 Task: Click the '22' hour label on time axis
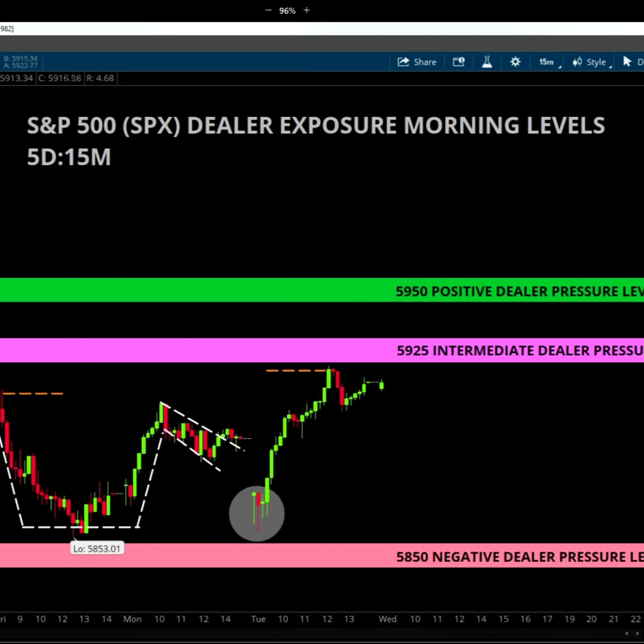[635, 619]
